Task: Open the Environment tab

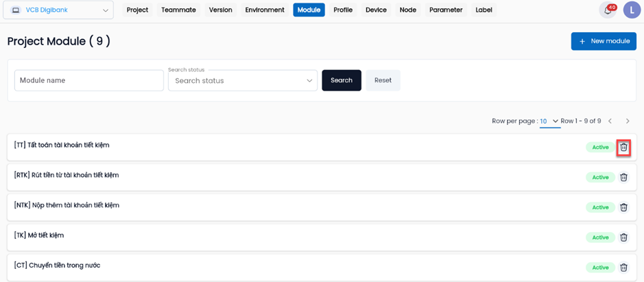Action: [265, 10]
